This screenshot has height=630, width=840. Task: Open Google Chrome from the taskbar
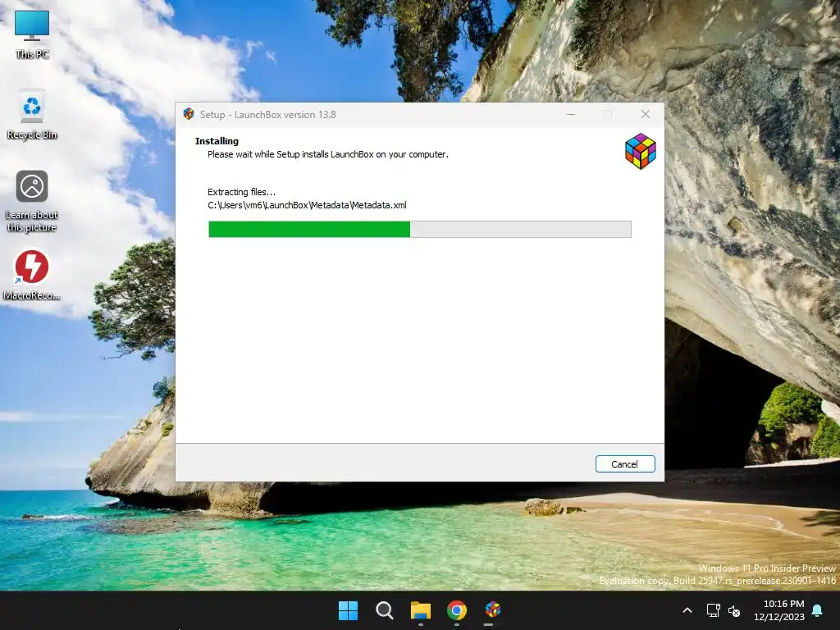pos(457,610)
